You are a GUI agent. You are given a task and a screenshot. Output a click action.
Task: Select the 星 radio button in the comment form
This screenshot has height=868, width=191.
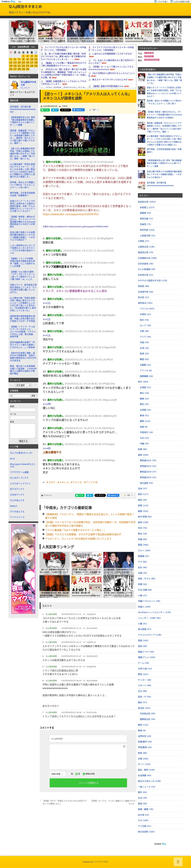76,774
